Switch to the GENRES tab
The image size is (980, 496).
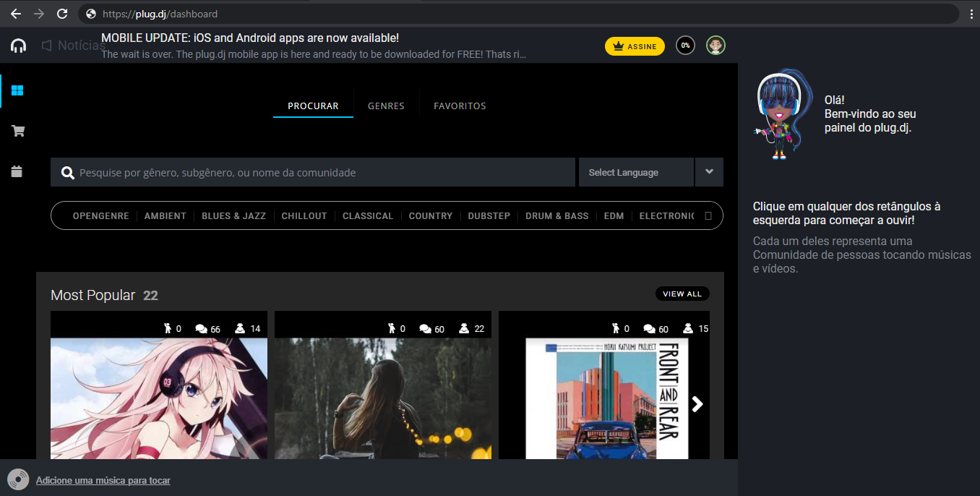pyautogui.click(x=386, y=106)
